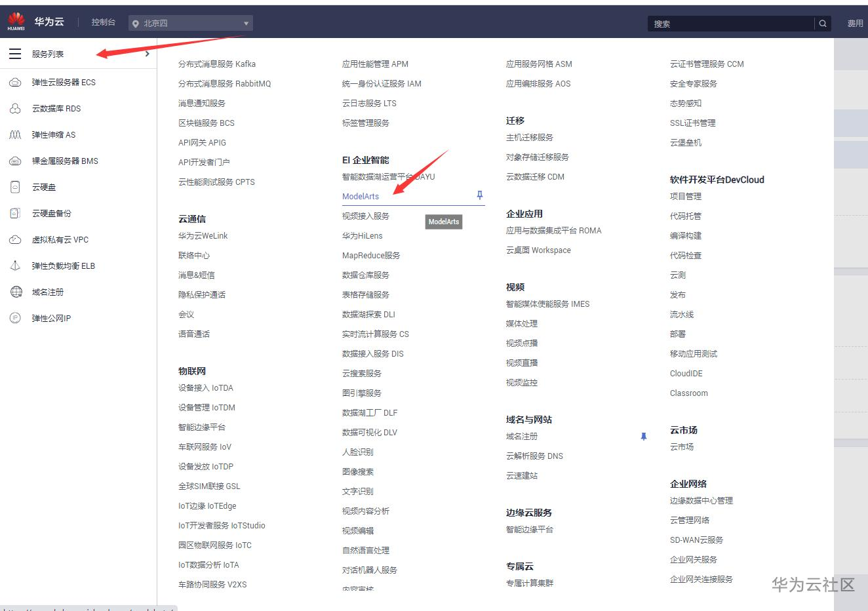Open 云堡垒机

686,142
